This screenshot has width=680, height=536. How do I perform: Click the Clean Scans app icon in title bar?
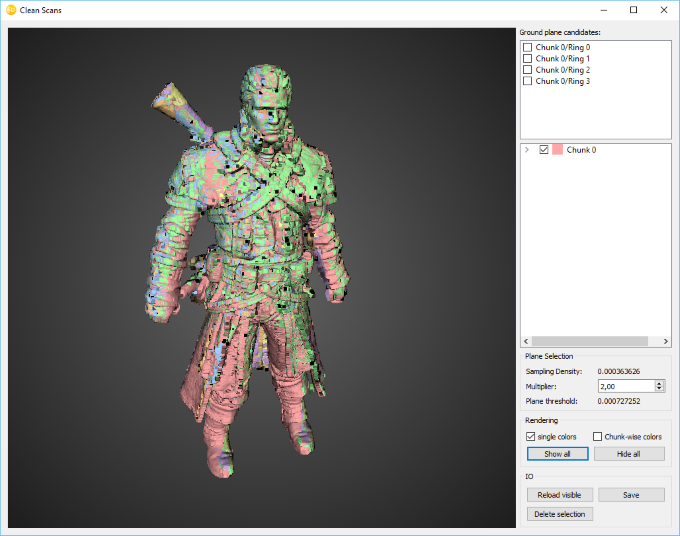11,10
